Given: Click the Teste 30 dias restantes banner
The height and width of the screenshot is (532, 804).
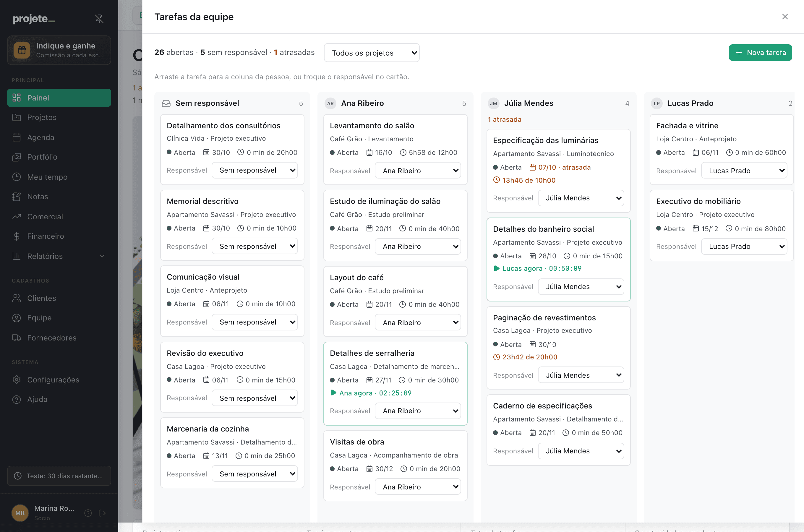Looking at the screenshot, I should 59,476.
